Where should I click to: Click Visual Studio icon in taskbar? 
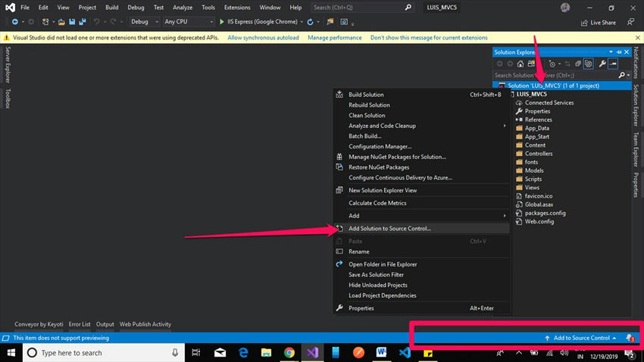(x=312, y=353)
